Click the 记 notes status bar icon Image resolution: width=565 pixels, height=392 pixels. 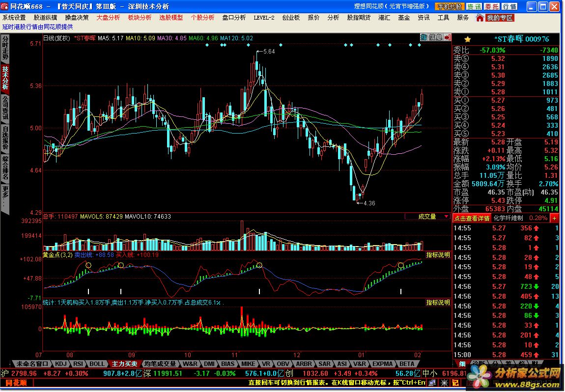click(x=455, y=383)
